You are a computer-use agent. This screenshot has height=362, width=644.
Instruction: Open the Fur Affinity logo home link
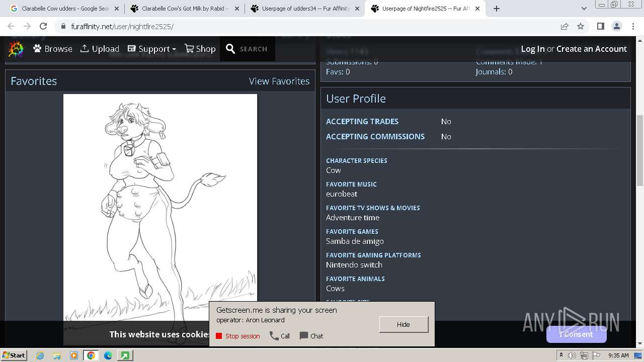click(16, 49)
